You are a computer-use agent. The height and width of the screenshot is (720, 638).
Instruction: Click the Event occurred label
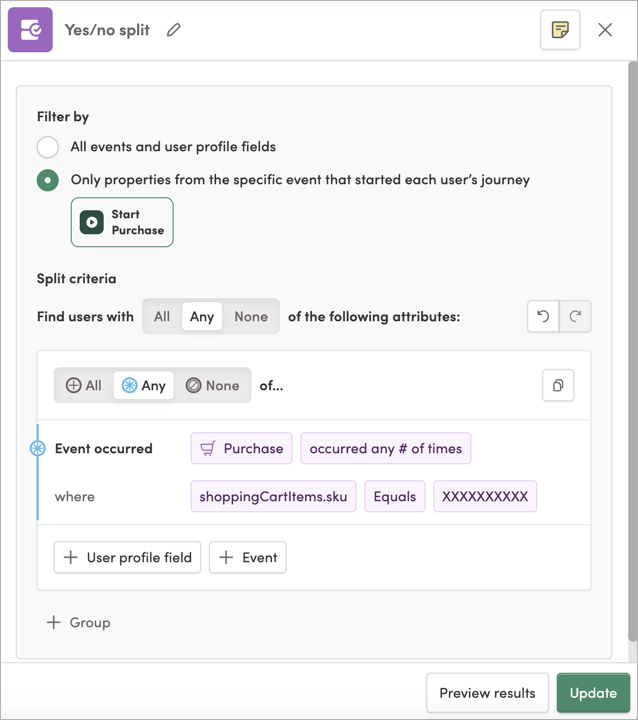[x=103, y=448]
